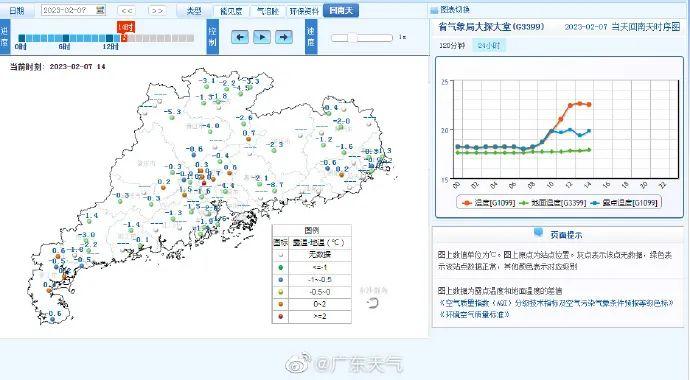Image resolution: width=690 pixels, height=380 pixels.
Task: Switch chart to 120分钟 view
Action: 452,45
